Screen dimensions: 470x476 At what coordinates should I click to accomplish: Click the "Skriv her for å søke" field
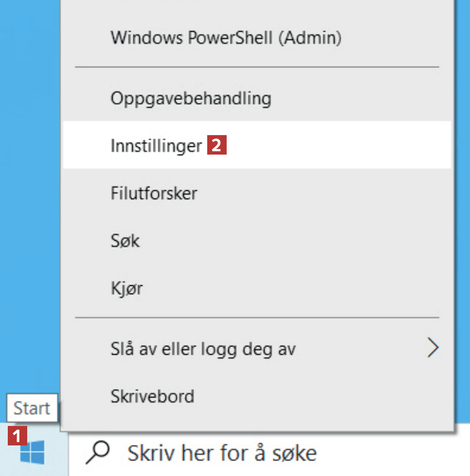tap(222, 453)
